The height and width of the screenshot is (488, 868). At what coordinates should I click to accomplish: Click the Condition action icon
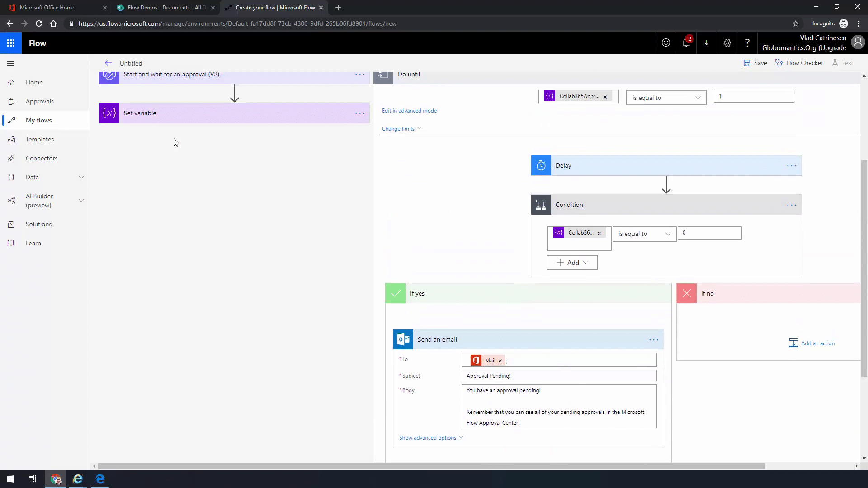pyautogui.click(x=541, y=205)
